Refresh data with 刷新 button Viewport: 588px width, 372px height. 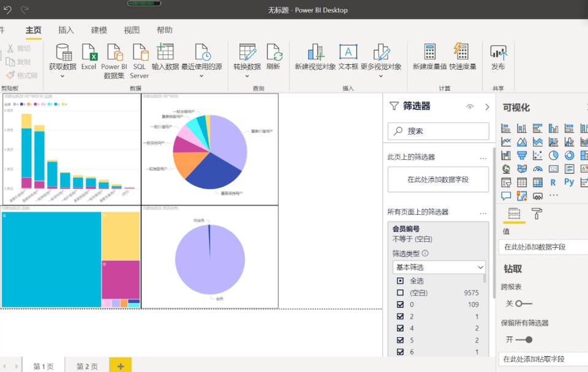pyautogui.click(x=274, y=52)
